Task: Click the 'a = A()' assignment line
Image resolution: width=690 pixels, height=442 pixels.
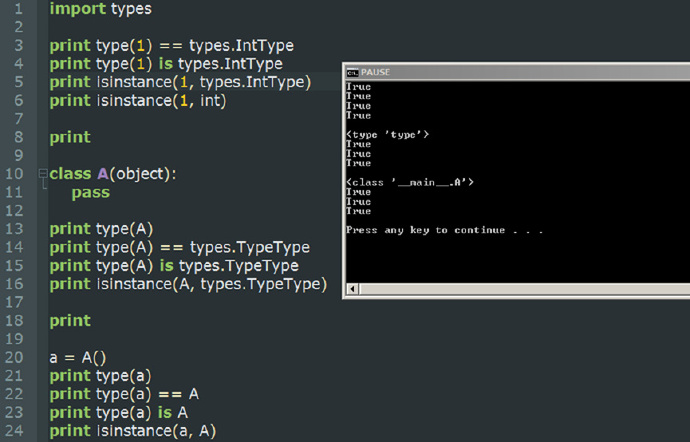Action: [78, 357]
